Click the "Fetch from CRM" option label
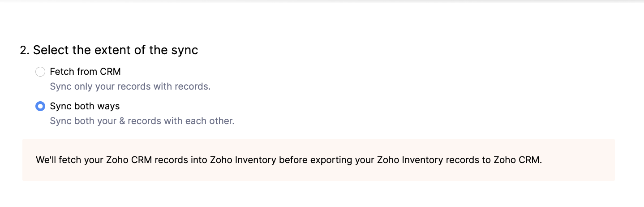644x207 pixels. point(85,72)
